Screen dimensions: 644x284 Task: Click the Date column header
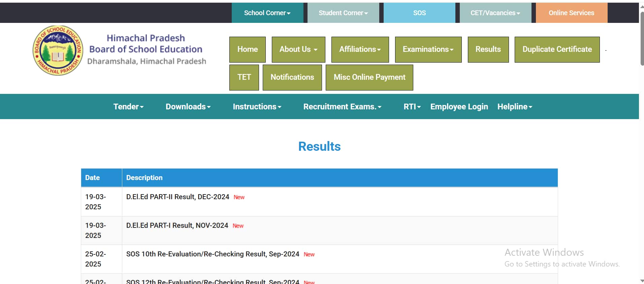(x=101, y=178)
